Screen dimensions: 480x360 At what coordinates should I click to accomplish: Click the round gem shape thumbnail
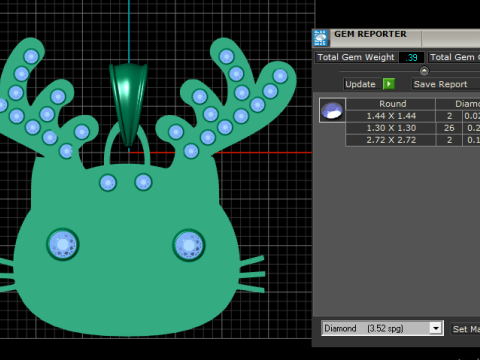tap(332, 110)
